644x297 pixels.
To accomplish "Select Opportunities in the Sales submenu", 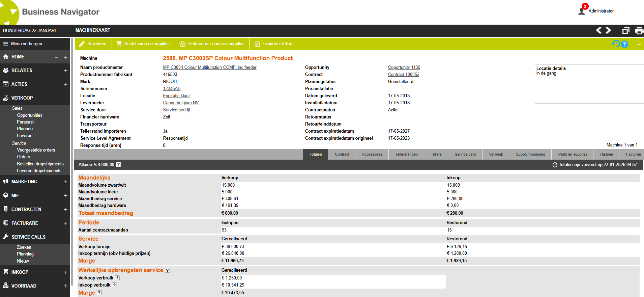I will coord(30,115).
